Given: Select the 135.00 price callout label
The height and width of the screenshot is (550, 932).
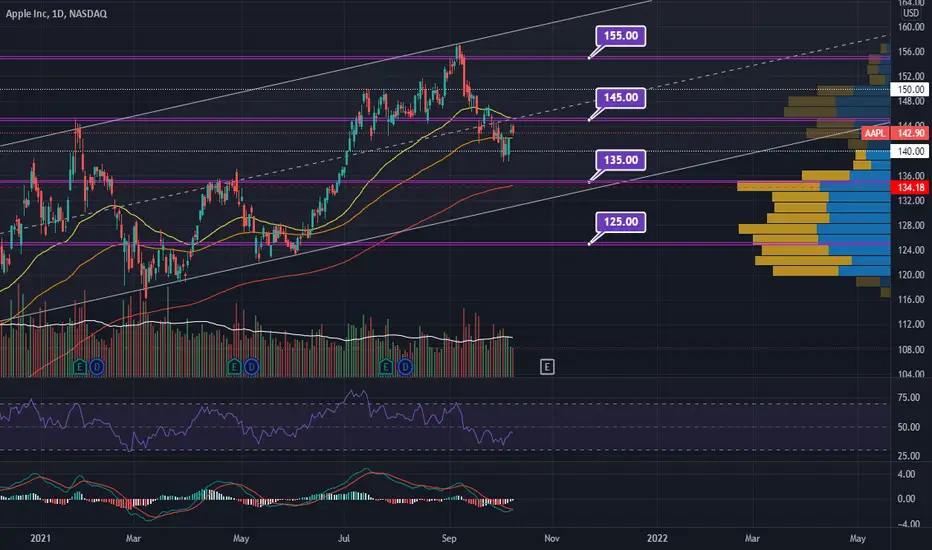Looking at the screenshot, I should point(621,160).
